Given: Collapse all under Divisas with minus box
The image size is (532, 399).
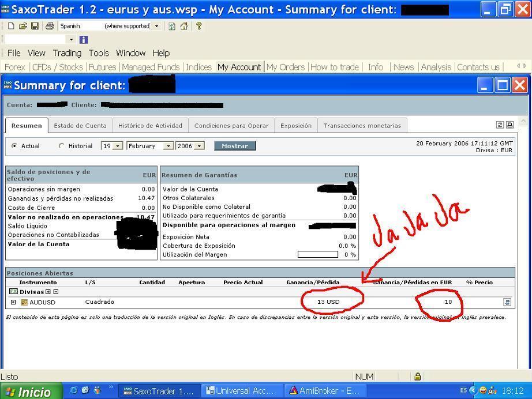Looking at the screenshot, I should 56,292.
